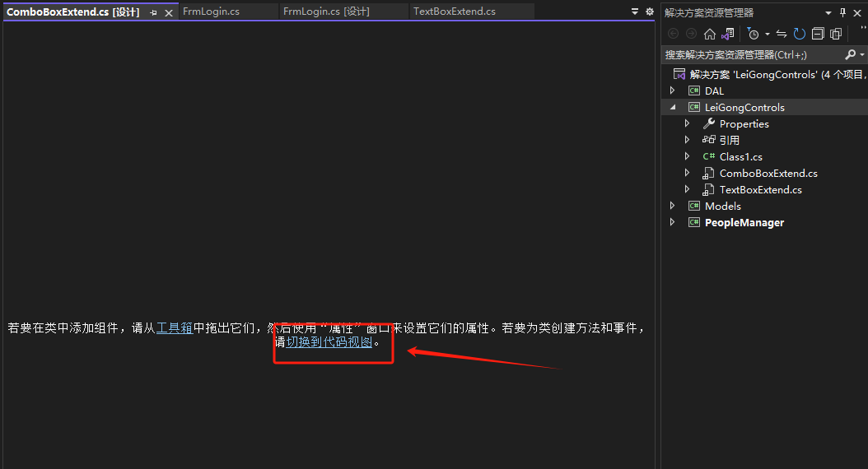Click the PeopleManager C# project icon

tap(693, 222)
